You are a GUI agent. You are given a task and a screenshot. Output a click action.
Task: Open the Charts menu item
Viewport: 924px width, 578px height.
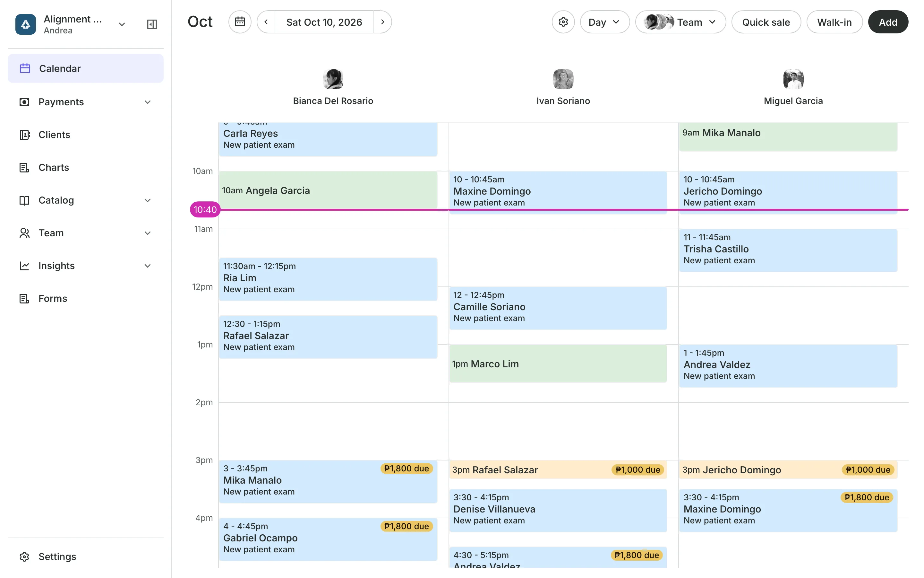coord(86,167)
